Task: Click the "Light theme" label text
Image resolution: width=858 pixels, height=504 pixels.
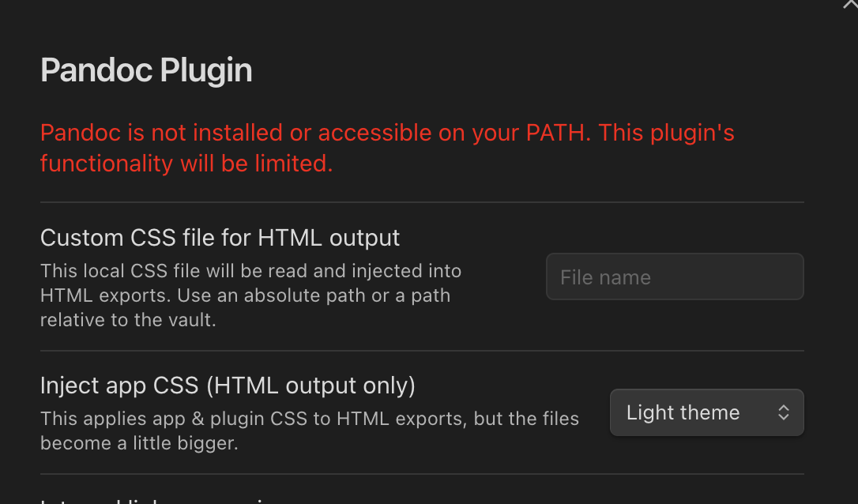Action: [x=683, y=412]
